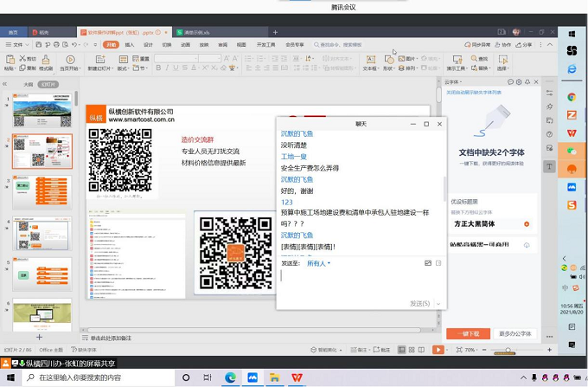Screen dimensions: 588x387
Task: Click the slide sorter view icon
Action: [412, 350]
